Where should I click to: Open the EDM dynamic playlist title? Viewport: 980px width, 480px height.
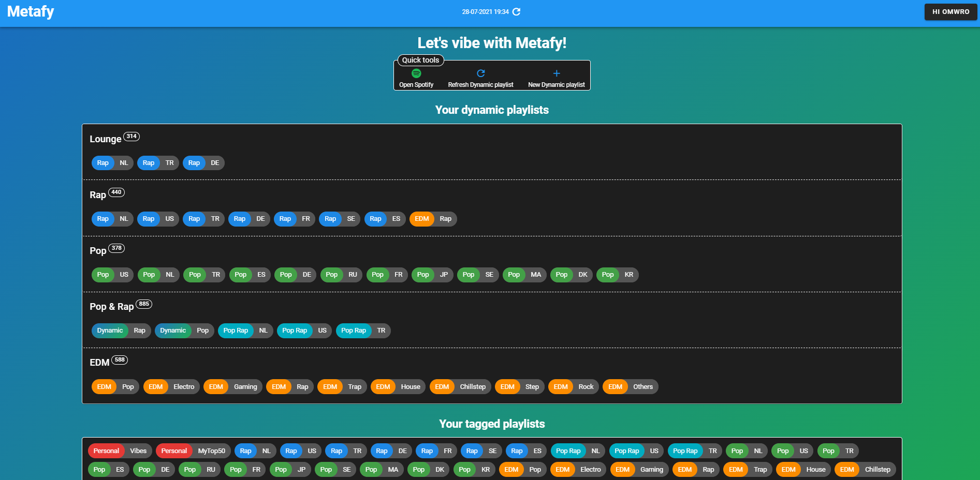pos(99,363)
